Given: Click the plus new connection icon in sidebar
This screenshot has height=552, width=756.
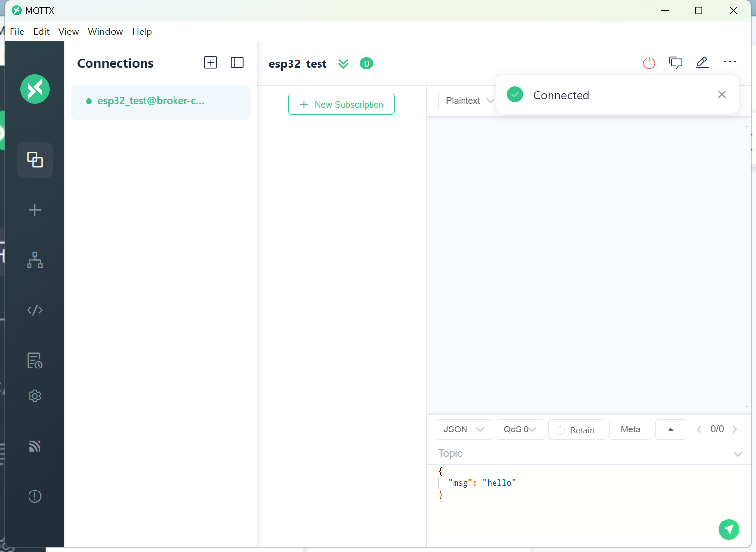Looking at the screenshot, I should (x=35, y=210).
